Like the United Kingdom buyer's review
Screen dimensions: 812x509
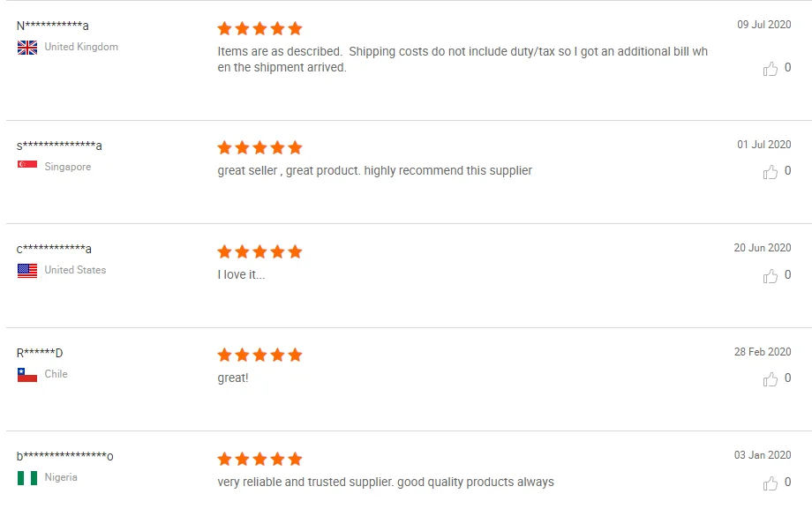coord(771,69)
